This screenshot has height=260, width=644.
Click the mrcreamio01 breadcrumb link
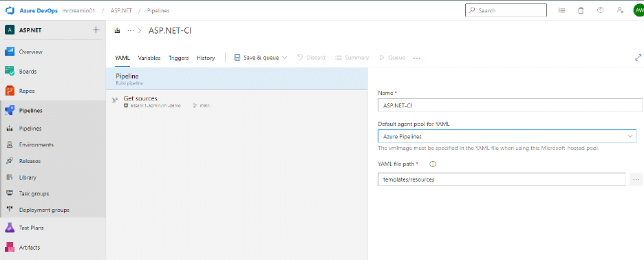78,11
